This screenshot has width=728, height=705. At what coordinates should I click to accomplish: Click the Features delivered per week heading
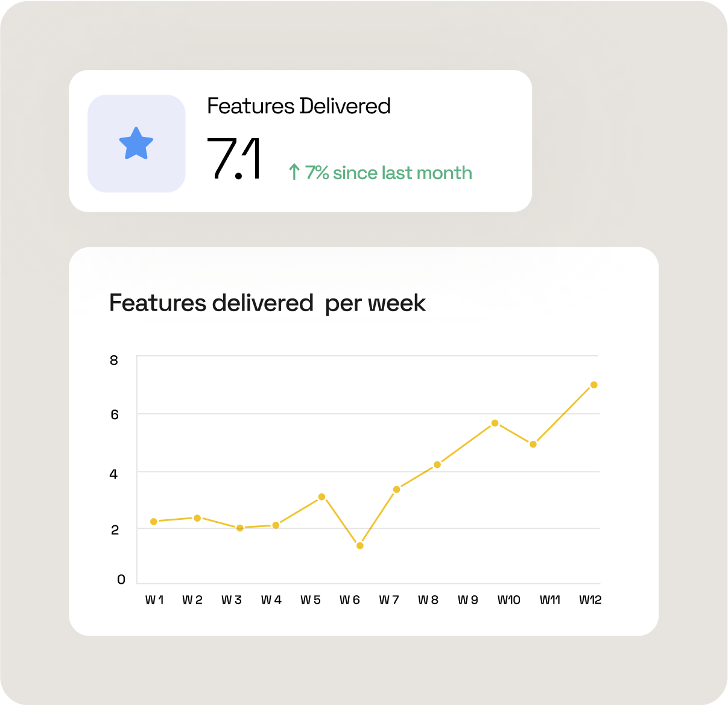(x=267, y=303)
